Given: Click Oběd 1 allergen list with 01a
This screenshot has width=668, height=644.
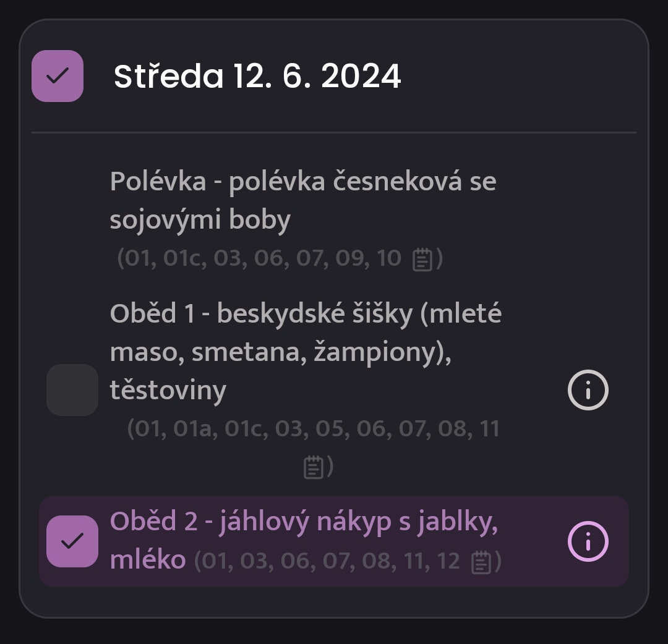Looking at the screenshot, I should point(314,447).
